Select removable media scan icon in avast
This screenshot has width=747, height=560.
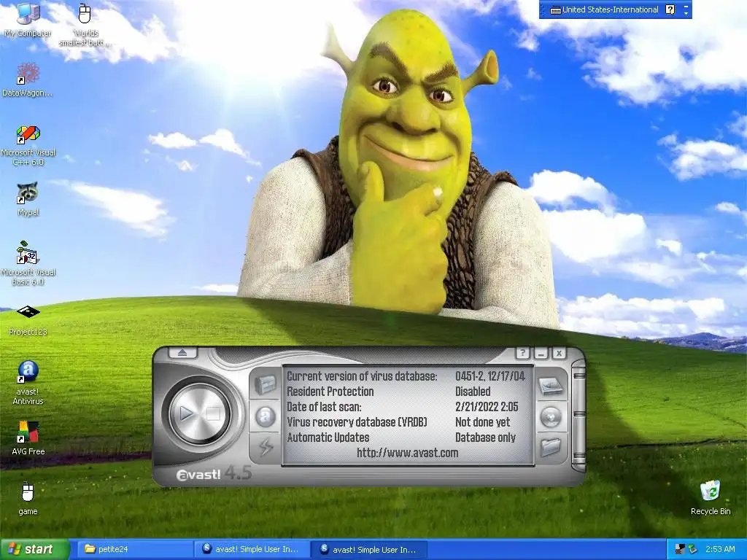tap(550, 417)
